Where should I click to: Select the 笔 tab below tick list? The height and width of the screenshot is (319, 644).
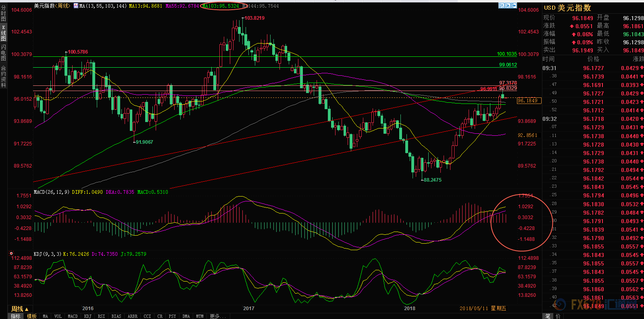point(548,316)
